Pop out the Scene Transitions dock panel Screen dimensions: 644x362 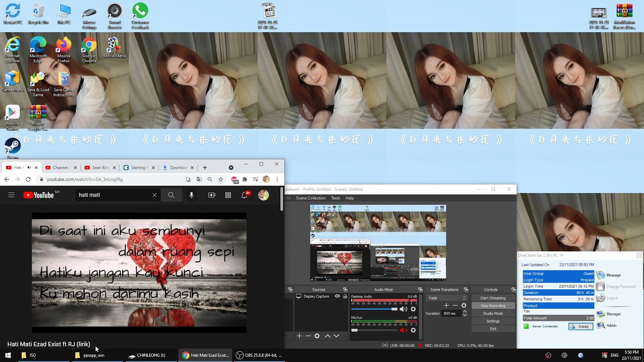(466, 290)
